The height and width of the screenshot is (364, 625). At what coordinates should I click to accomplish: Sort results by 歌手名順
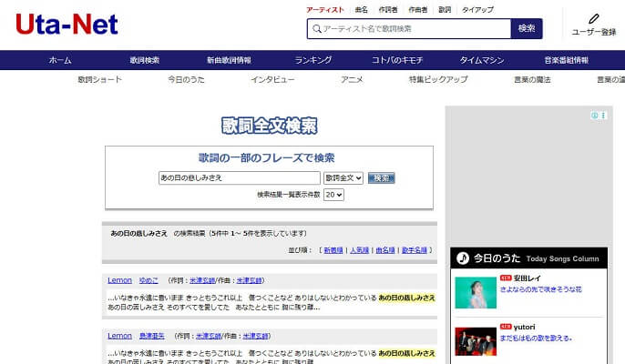coord(415,250)
